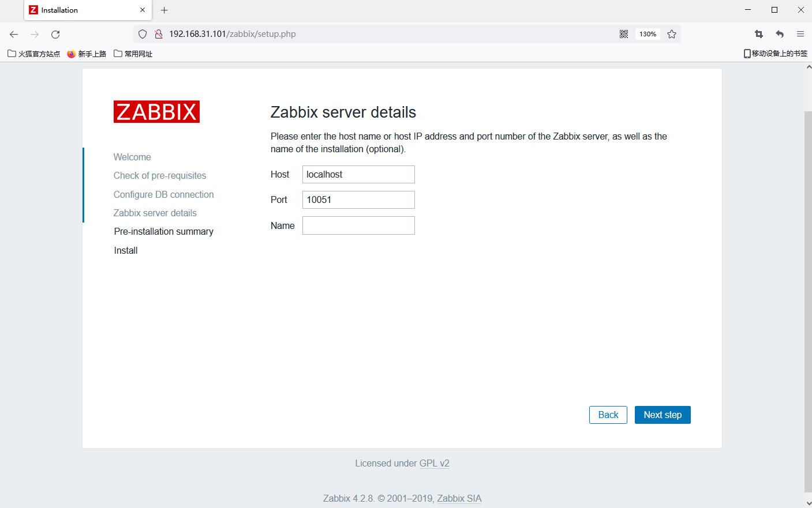Reload the setup.php page
The image size is (812, 508).
(55, 34)
